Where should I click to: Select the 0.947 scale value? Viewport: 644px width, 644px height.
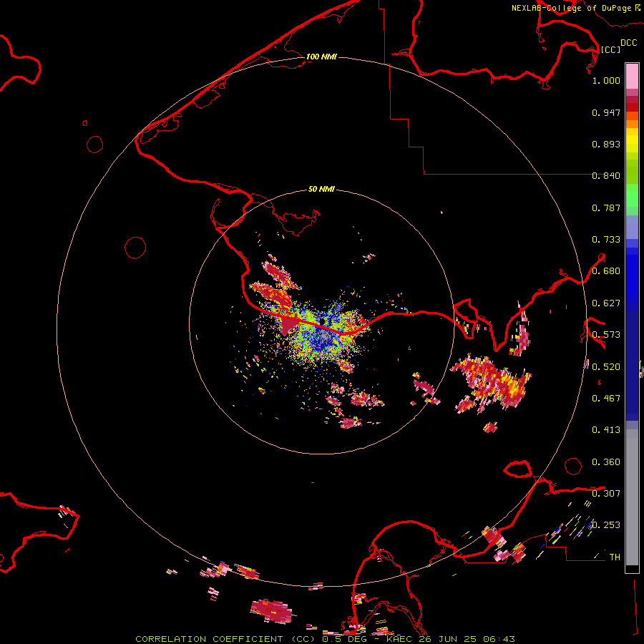pos(606,112)
